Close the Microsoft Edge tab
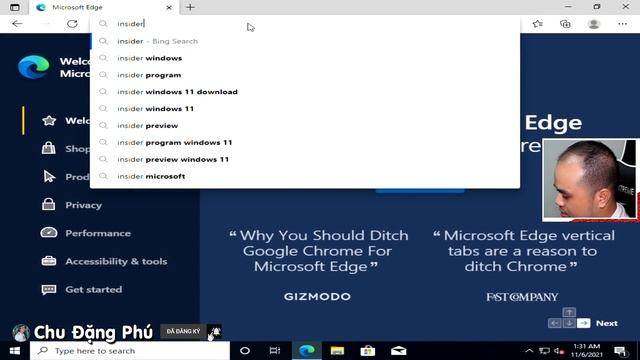 [x=169, y=7]
